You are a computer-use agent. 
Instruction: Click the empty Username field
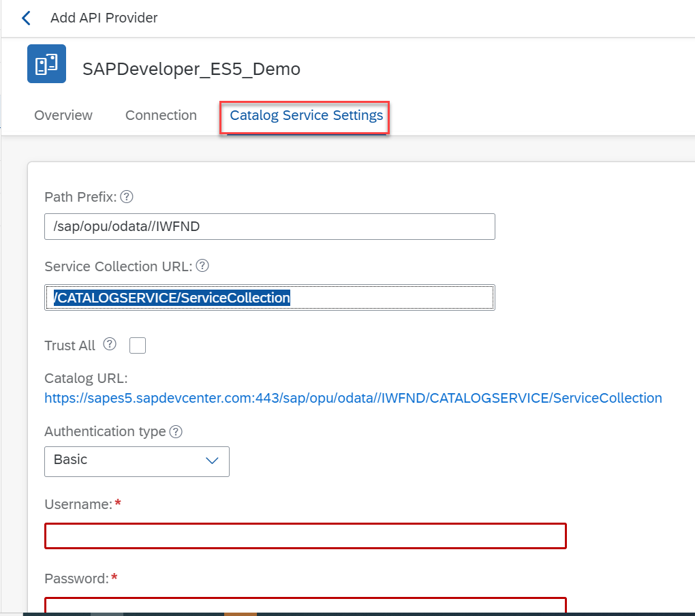pos(305,536)
